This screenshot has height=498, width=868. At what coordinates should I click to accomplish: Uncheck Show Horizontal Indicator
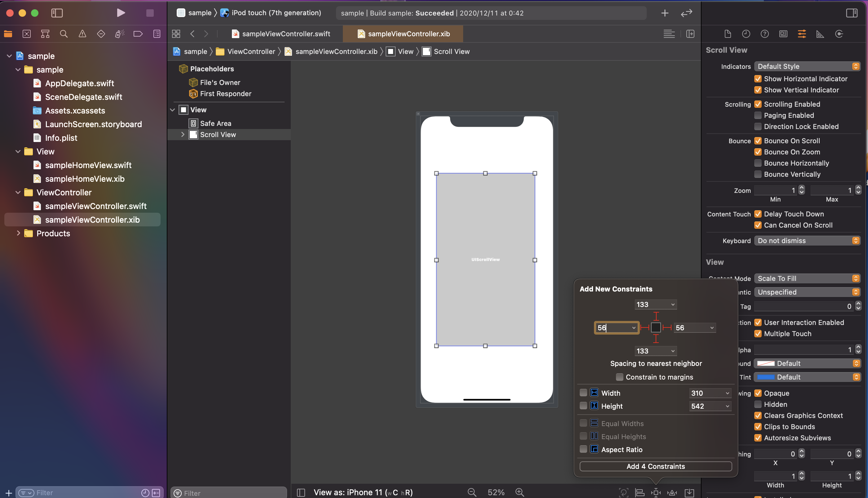coord(758,79)
